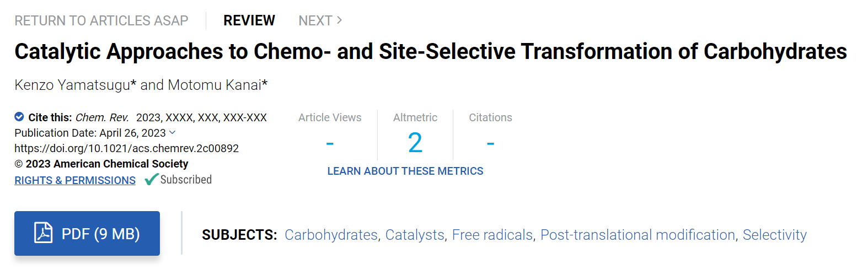The image size is (868, 280).
Task: Expand the Publication Date dropdown chevron
Action: pos(172,132)
